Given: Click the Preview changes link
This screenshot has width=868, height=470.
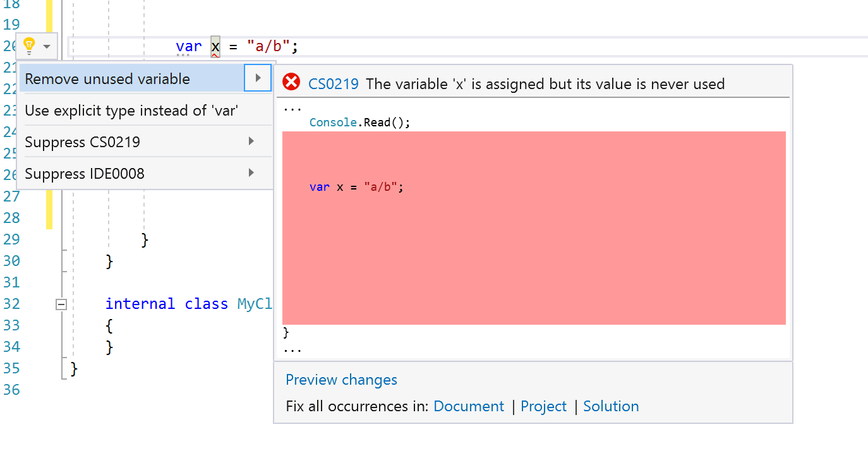Looking at the screenshot, I should point(341,380).
